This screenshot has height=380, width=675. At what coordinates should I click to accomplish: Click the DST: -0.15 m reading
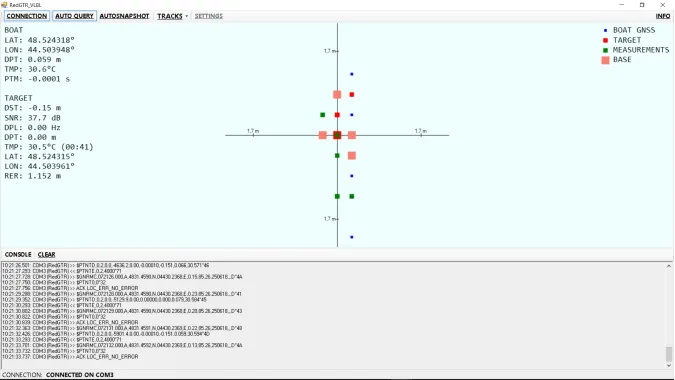click(33, 108)
